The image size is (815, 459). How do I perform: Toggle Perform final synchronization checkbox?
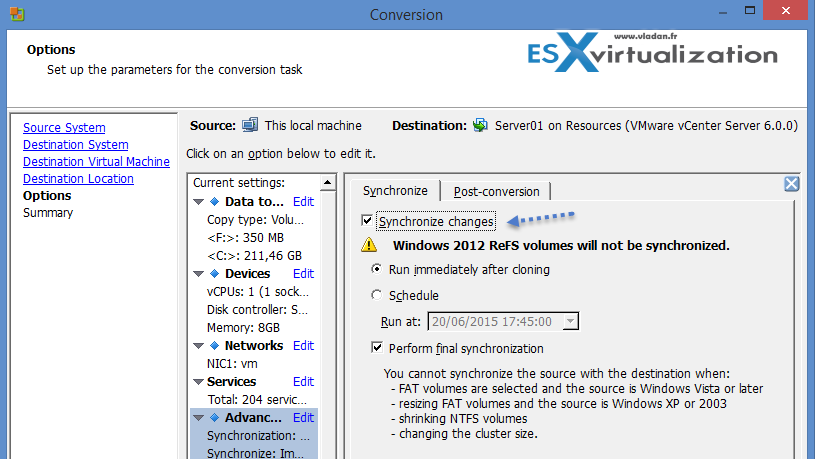(x=377, y=347)
